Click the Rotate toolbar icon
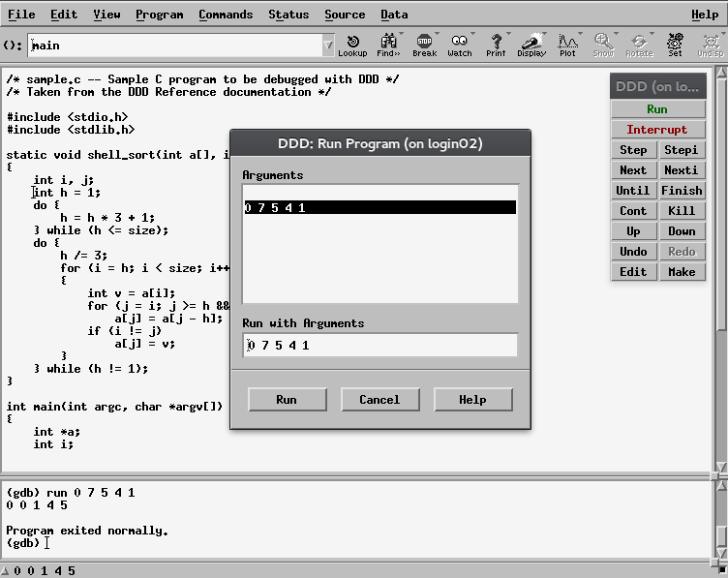Image resolution: width=728 pixels, height=578 pixels. point(639,46)
